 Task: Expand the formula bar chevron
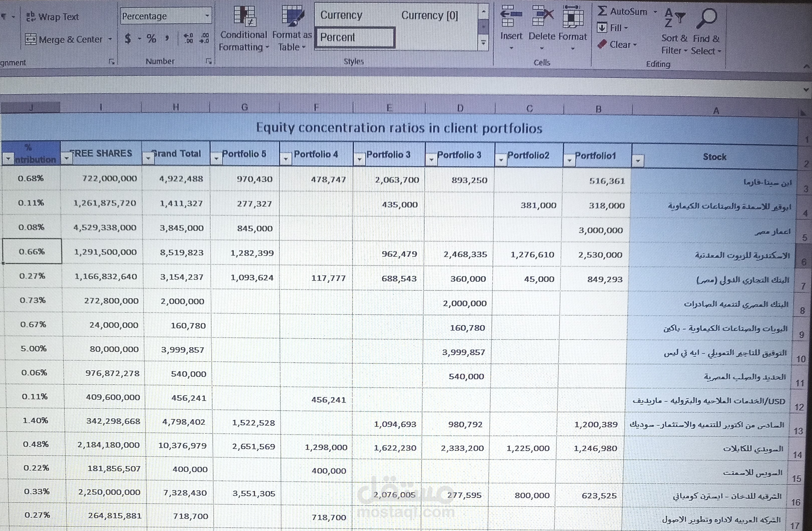coord(806,90)
